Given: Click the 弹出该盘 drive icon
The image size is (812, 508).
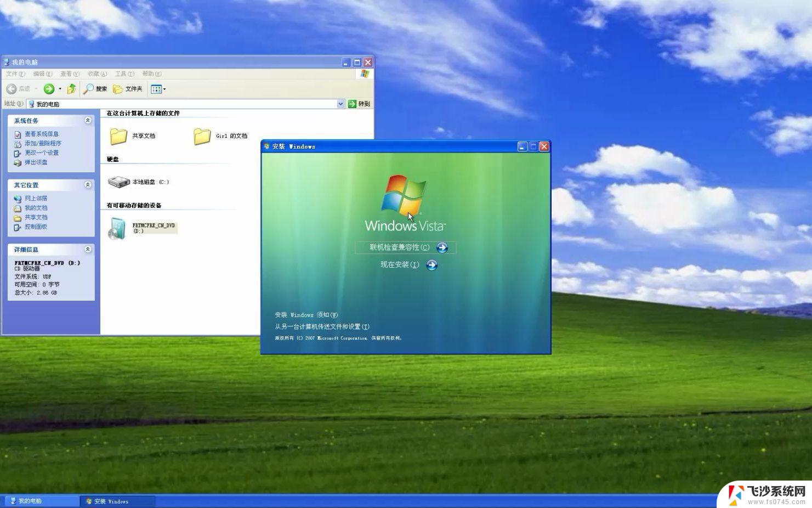Looking at the screenshot, I should point(18,162).
